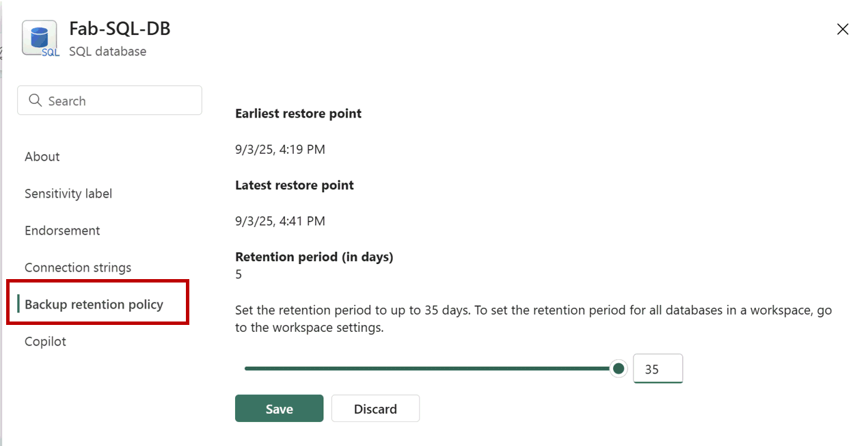868x446 pixels.
Task: Open the About section
Action: coord(42,157)
